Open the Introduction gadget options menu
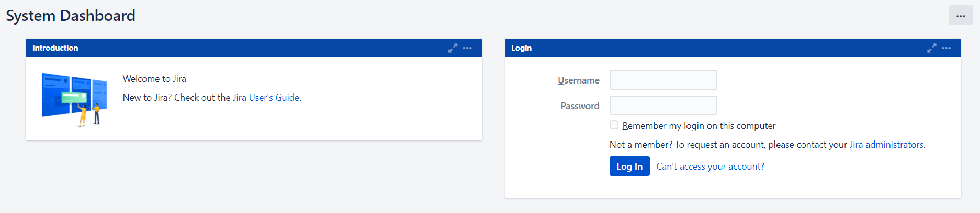 tap(467, 48)
